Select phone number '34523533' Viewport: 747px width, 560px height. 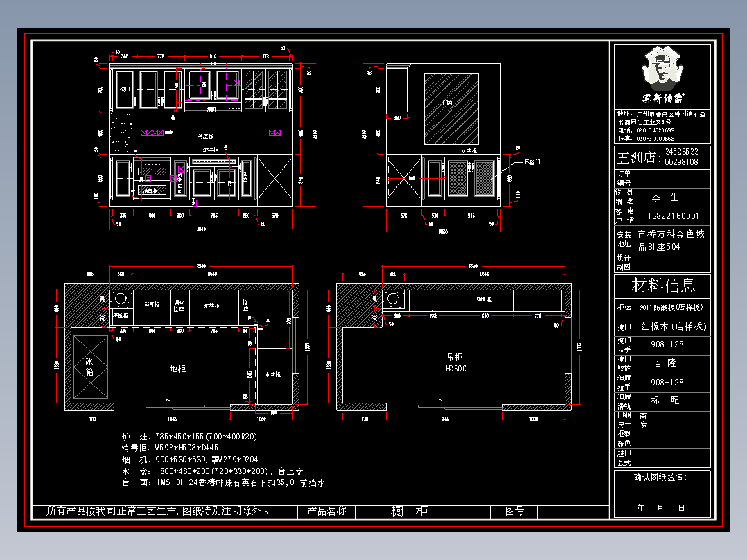pyautogui.click(x=682, y=152)
